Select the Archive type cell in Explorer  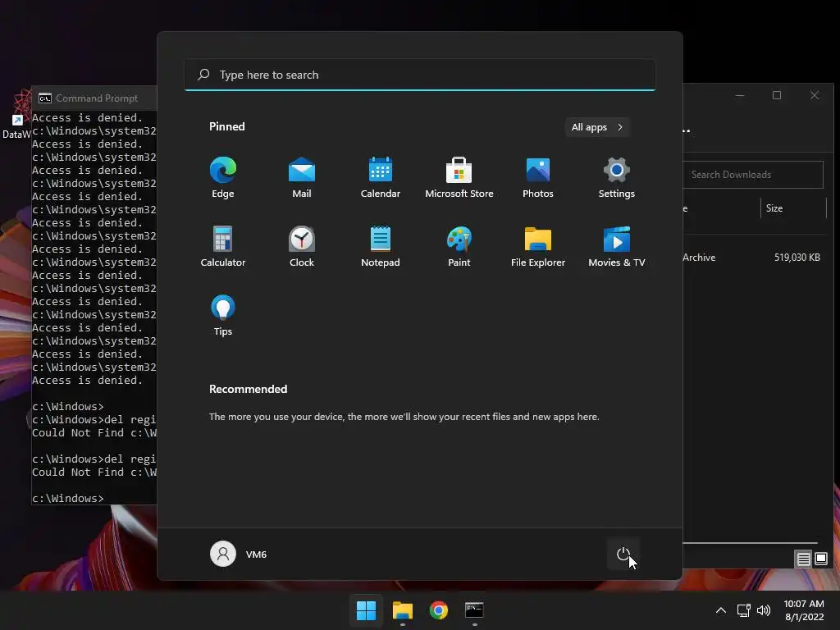(x=699, y=257)
